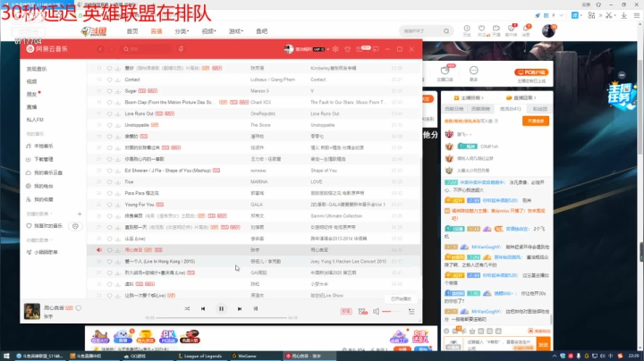644x361 pixels.
Task: Pause the current song in NetEase player
Action: (221, 308)
